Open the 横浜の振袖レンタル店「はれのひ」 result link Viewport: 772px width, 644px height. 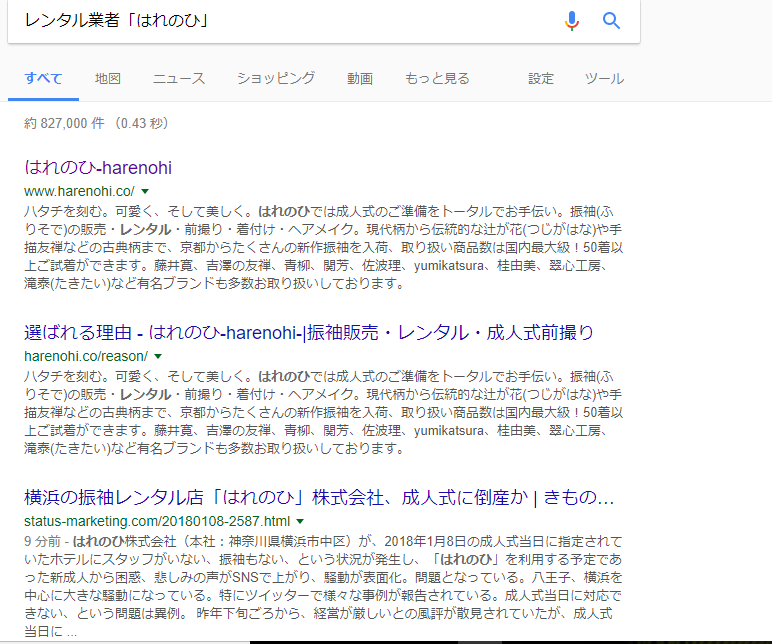tap(319, 498)
